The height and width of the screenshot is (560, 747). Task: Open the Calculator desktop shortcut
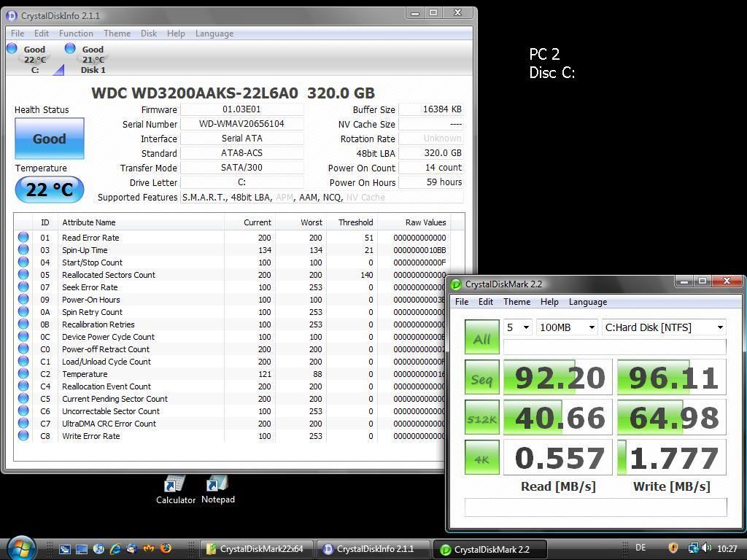point(175,489)
